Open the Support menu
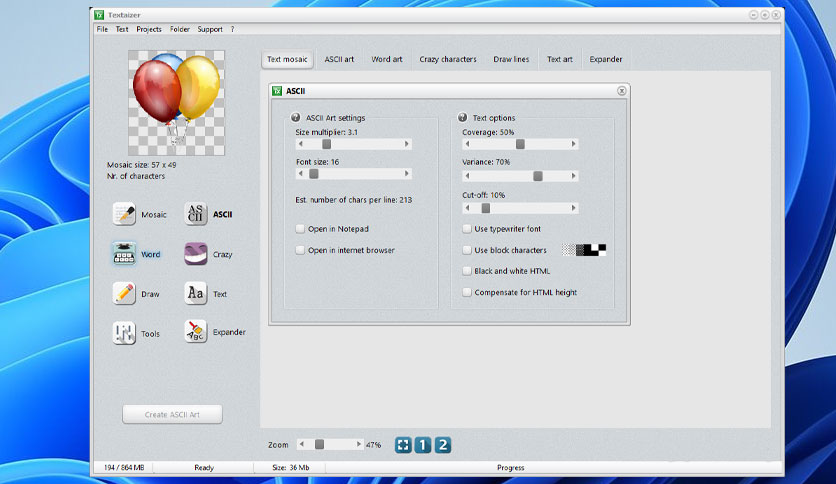 [210, 29]
